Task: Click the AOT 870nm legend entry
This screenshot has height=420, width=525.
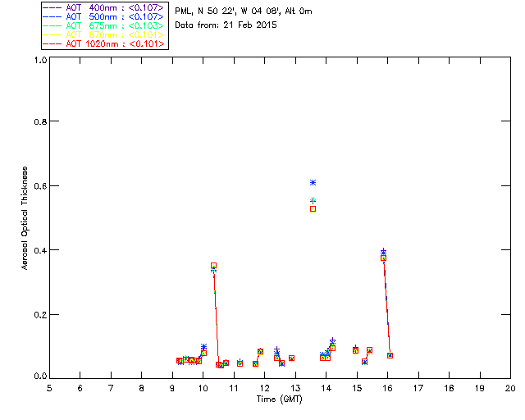Action: [104, 34]
